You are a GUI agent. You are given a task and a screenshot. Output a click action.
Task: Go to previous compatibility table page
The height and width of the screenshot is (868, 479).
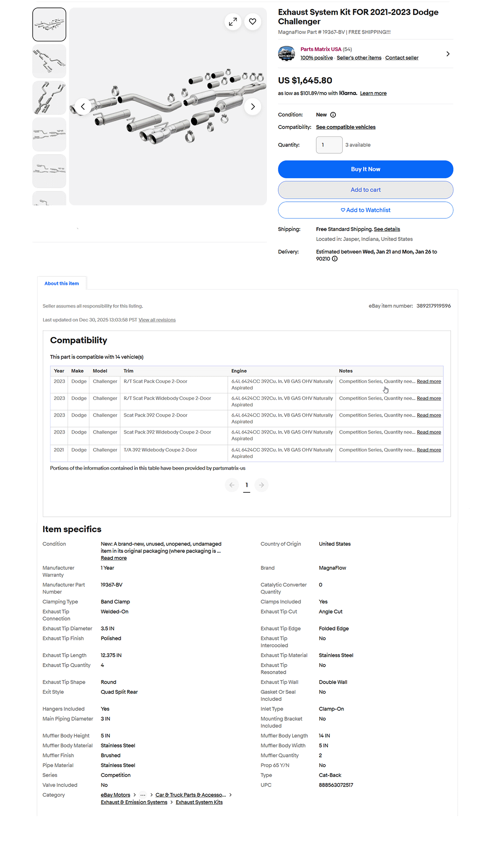[x=232, y=485]
